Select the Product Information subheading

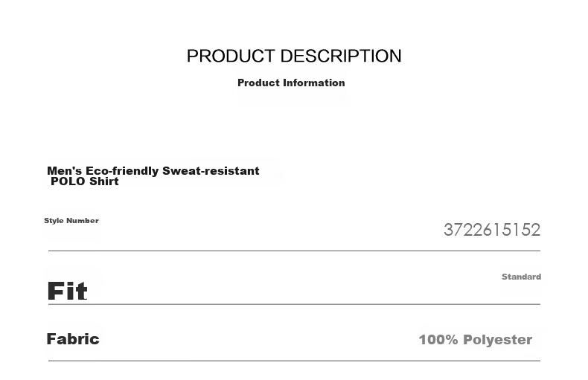click(291, 83)
